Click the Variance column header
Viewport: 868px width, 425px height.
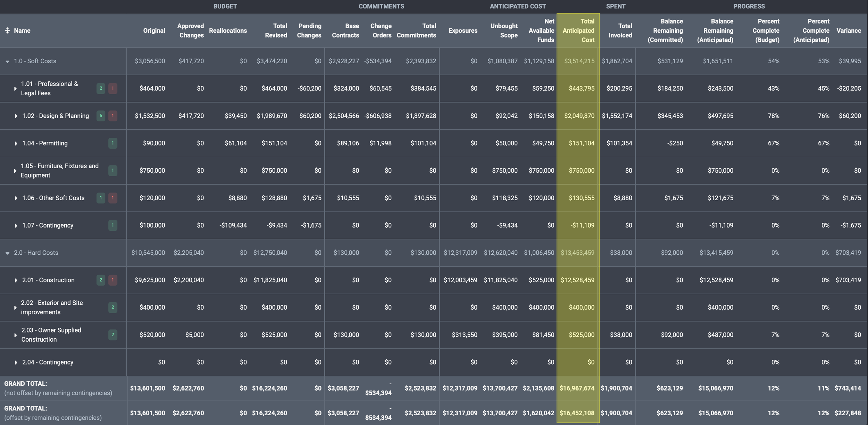click(x=848, y=31)
